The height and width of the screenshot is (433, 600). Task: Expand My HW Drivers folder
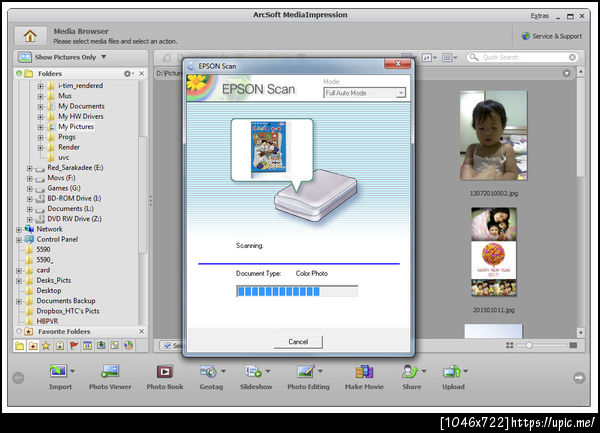[40, 117]
